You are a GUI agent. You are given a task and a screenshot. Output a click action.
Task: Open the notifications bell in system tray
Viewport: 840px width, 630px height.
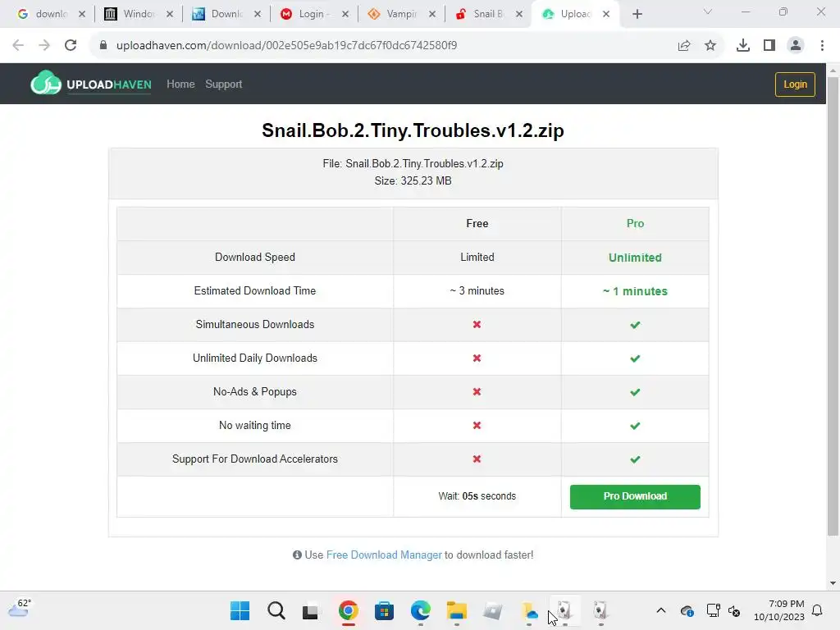(x=817, y=610)
